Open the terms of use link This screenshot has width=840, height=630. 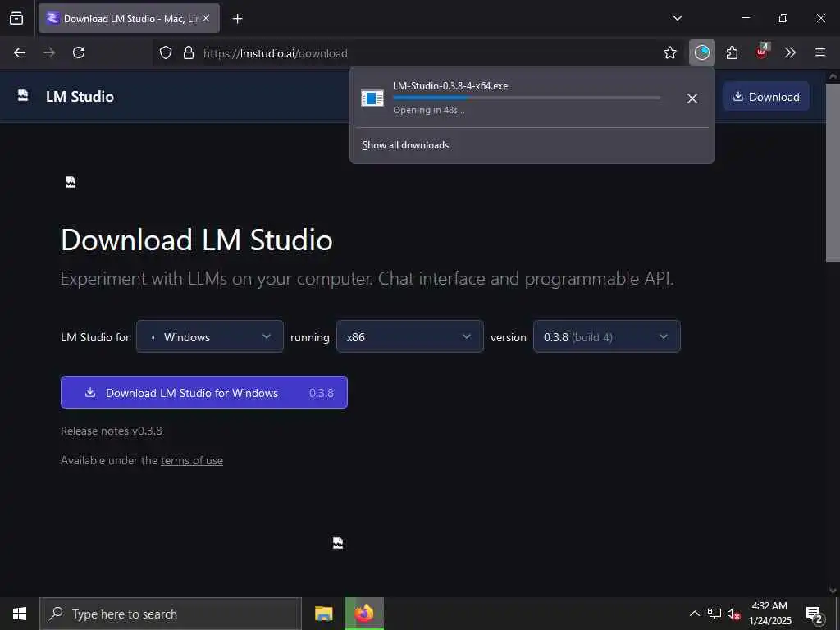coord(192,460)
